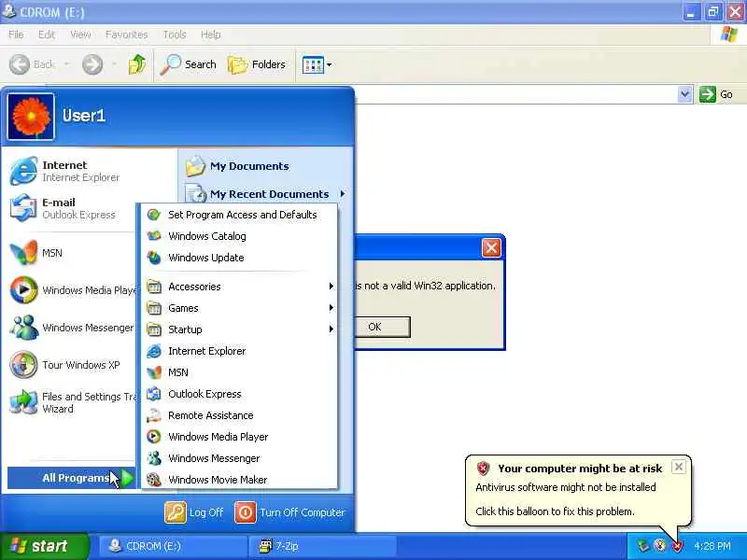
Task: Switch to CDROM (E:) taskbar button
Action: click(174, 546)
